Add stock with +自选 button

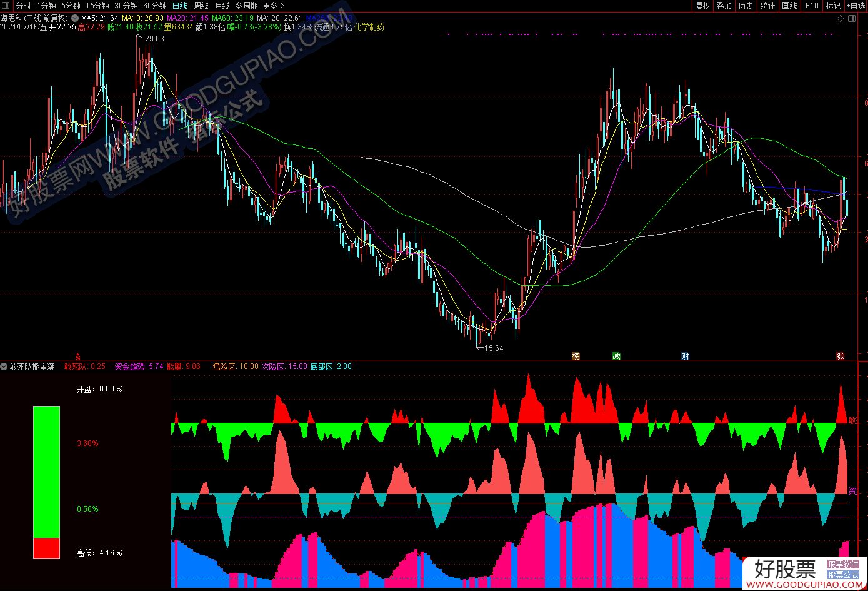click(x=856, y=6)
